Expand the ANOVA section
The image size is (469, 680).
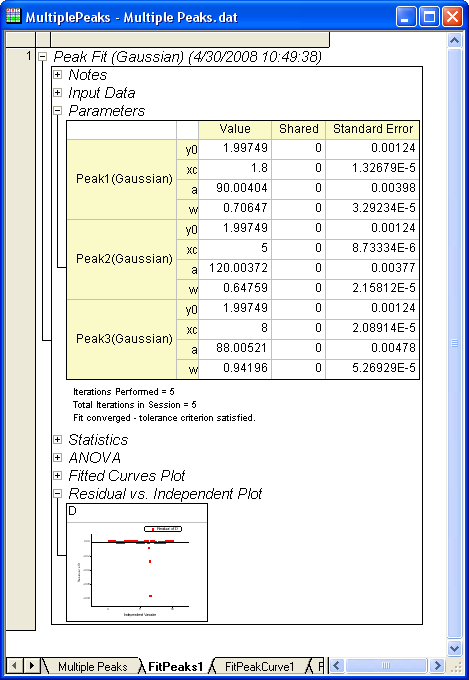57,458
